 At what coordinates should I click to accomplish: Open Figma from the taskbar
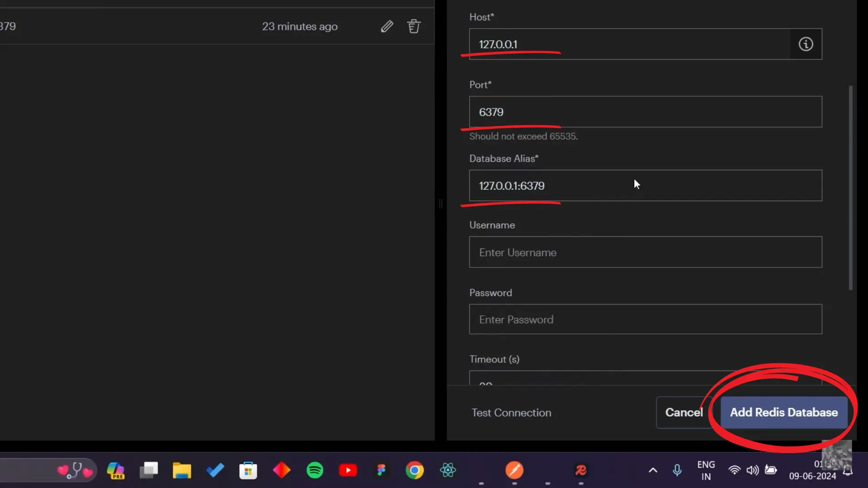pyautogui.click(x=381, y=470)
